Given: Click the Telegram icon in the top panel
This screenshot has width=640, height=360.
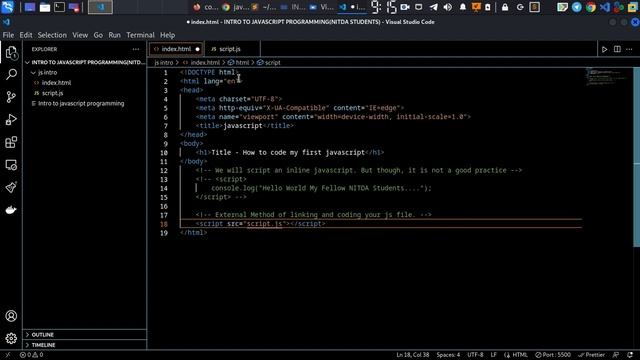Looking at the screenshot, I should click(x=576, y=7).
